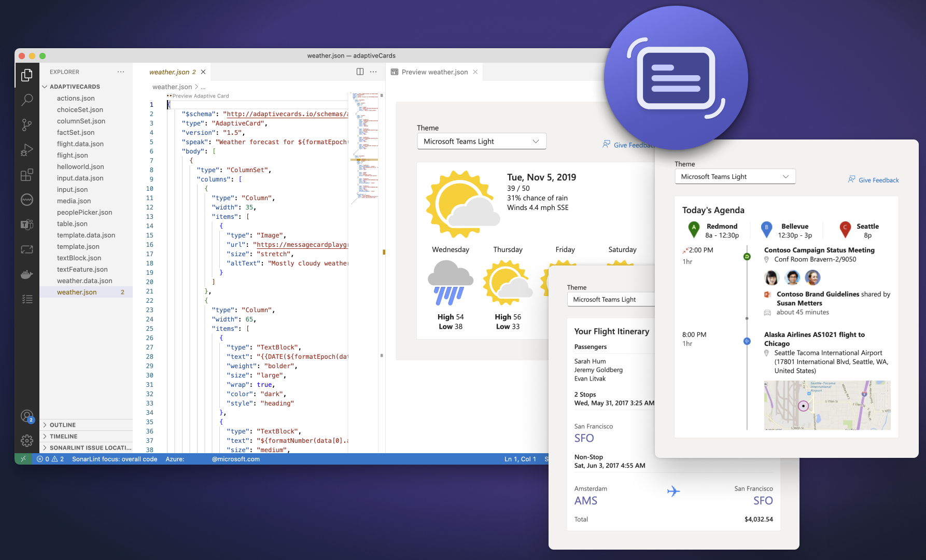
Task: Open choiceSet.json in the Explorer
Action: (x=86, y=109)
